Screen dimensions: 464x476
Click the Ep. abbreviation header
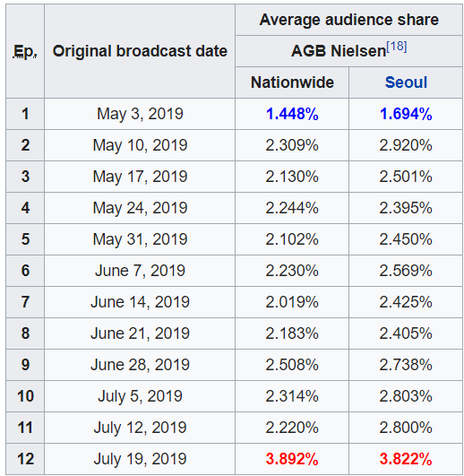pos(25,51)
